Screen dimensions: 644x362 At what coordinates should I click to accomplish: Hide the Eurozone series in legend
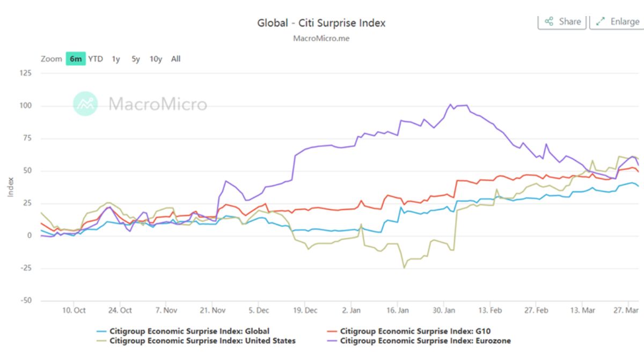coord(419,341)
